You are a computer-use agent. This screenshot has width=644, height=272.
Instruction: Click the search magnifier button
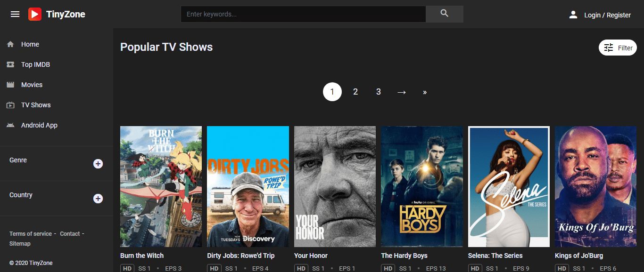445,14
